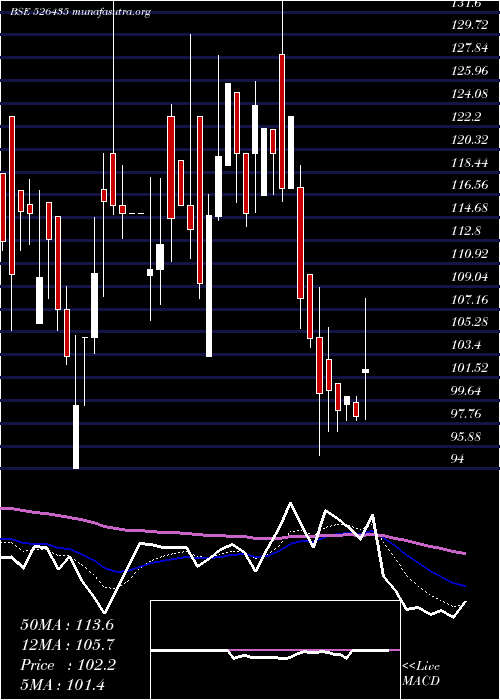This screenshot has height=700, width=500.
Task: Click the 109.04 price axis label
Action: click(x=468, y=277)
